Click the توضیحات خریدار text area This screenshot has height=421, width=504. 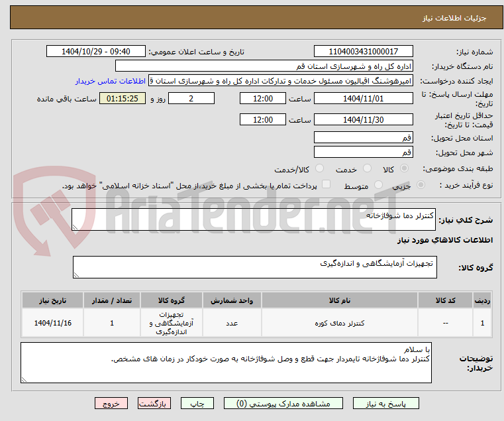pos(226,363)
